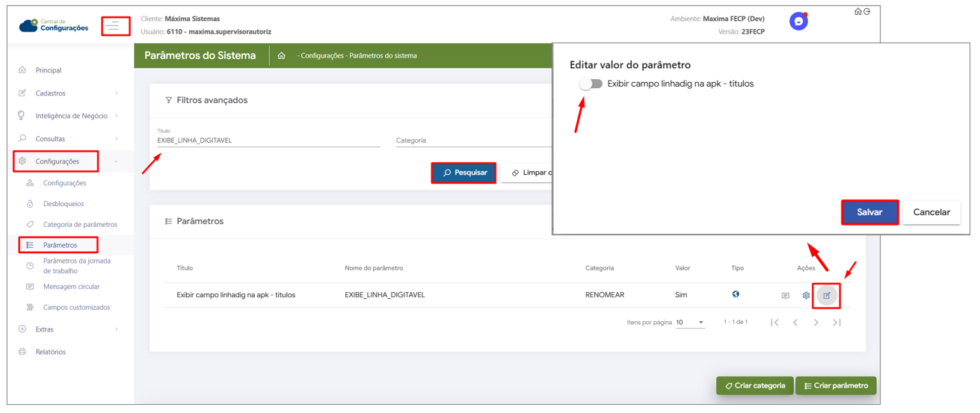Go to last page of results
The width and height of the screenshot is (980, 413).
point(837,323)
